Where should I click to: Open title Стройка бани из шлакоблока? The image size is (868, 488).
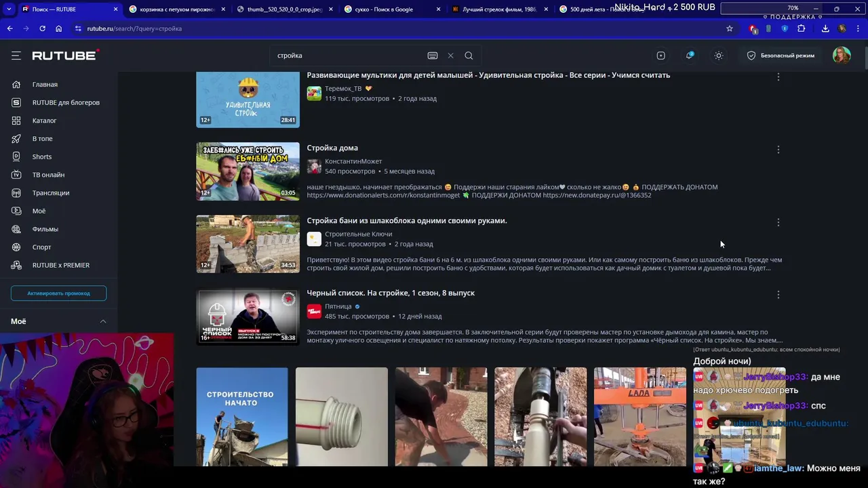(x=407, y=220)
